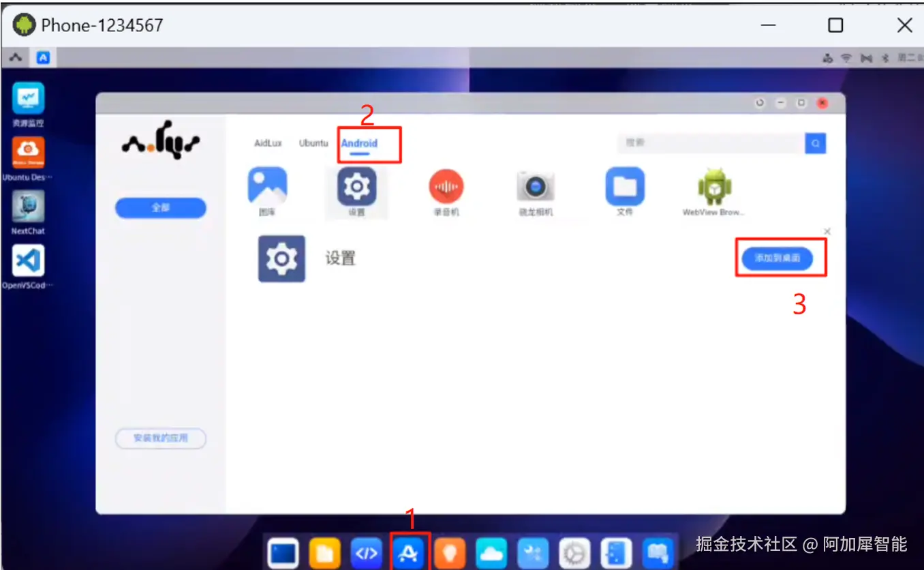Screen dimensions: 924x570
Task: Click the large Settings icon in the detail panel
Action: pos(281,258)
